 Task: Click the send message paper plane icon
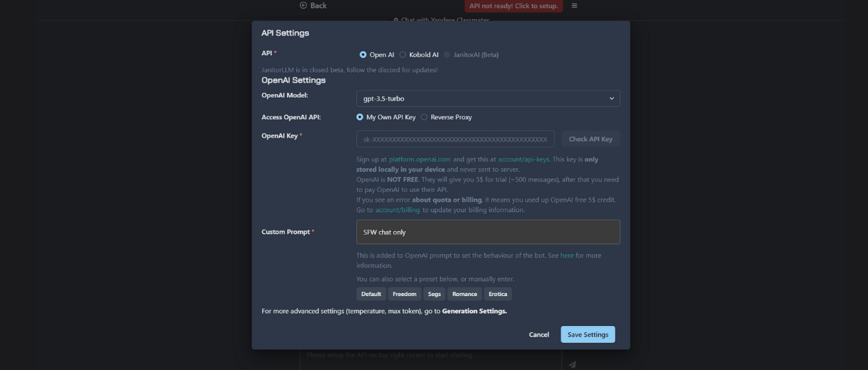tap(572, 364)
